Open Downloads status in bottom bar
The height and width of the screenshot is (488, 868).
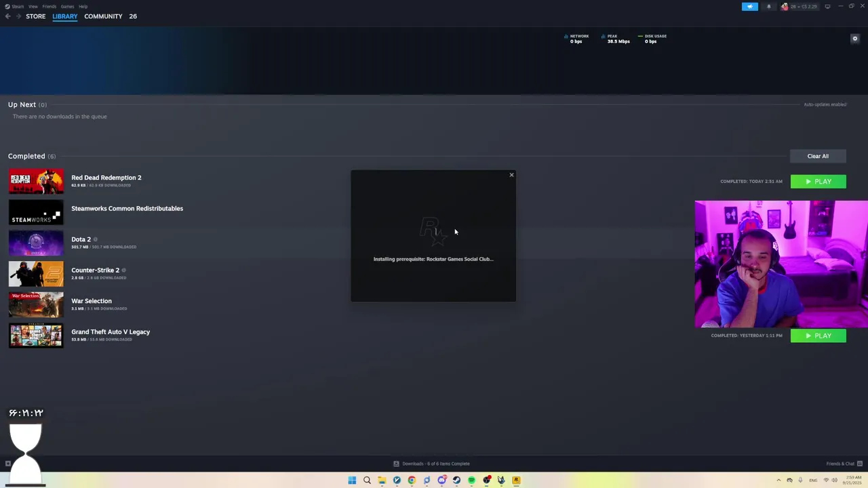432,464
